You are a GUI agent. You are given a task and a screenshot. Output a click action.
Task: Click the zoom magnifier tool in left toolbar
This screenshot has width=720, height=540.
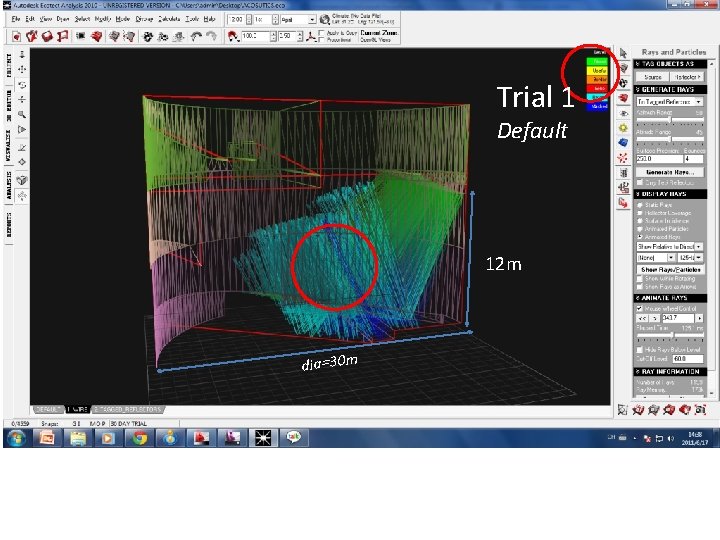(22, 114)
